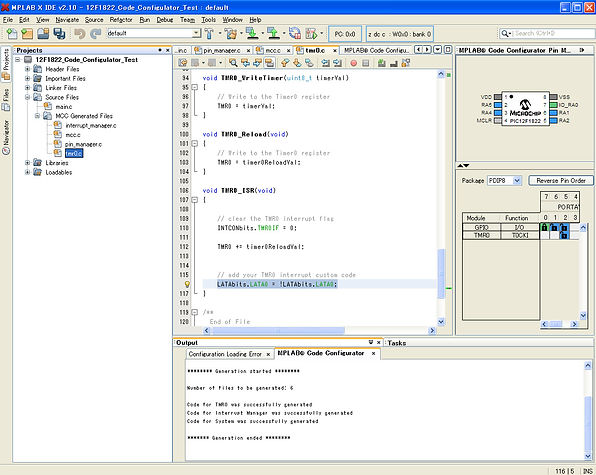Click the Microchip PIC12F1822 chip graphic
This screenshot has height=475, width=596.
click(x=525, y=108)
